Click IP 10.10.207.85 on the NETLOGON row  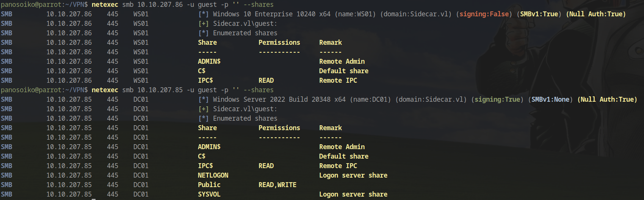69,175
